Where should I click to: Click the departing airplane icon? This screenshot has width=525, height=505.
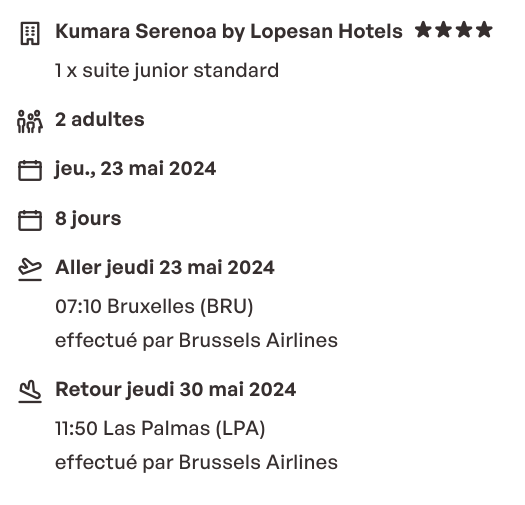[30, 269]
